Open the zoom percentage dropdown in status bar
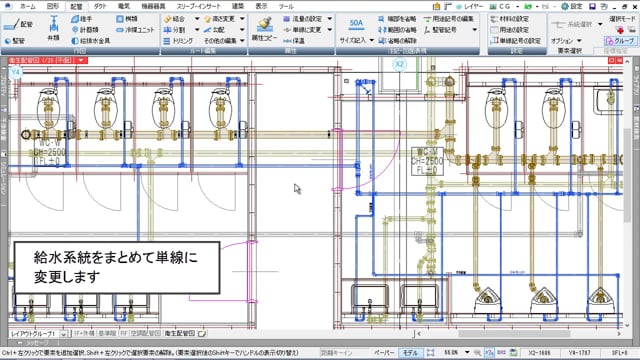640x360 pixels. click(467, 353)
